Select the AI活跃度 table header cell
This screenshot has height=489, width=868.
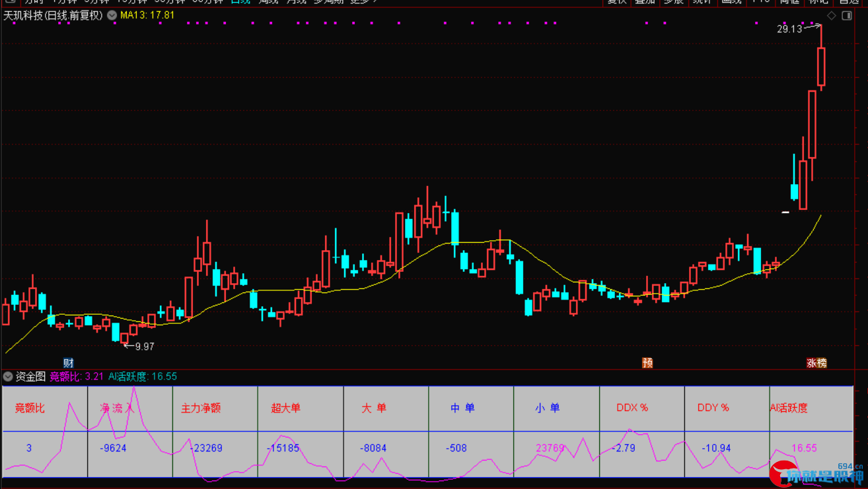[789, 408]
